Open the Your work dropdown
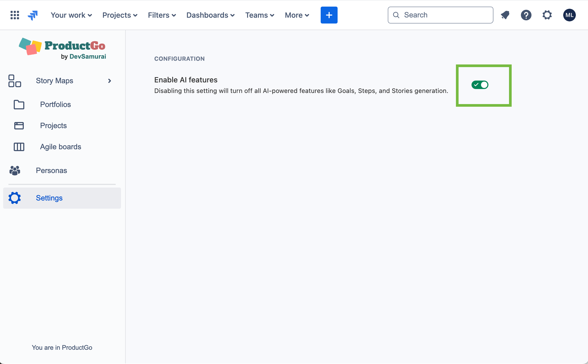588x364 pixels. (71, 15)
